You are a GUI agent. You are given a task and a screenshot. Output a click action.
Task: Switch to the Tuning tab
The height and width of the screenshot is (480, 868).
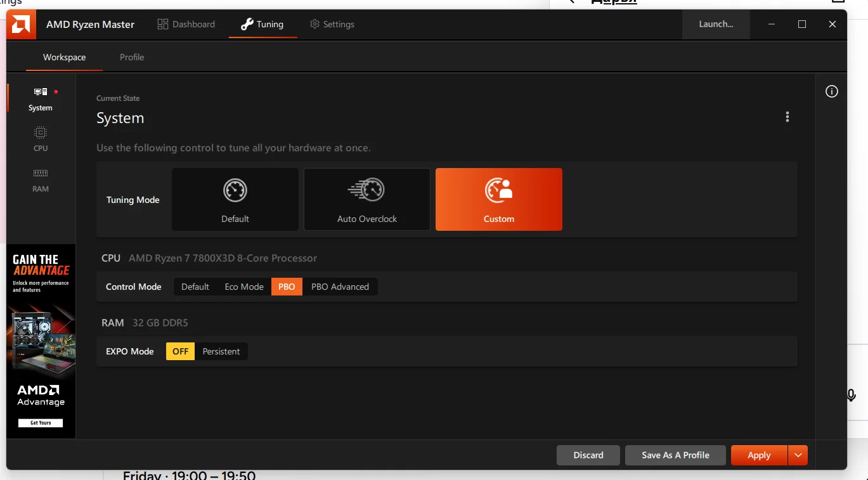pos(262,24)
